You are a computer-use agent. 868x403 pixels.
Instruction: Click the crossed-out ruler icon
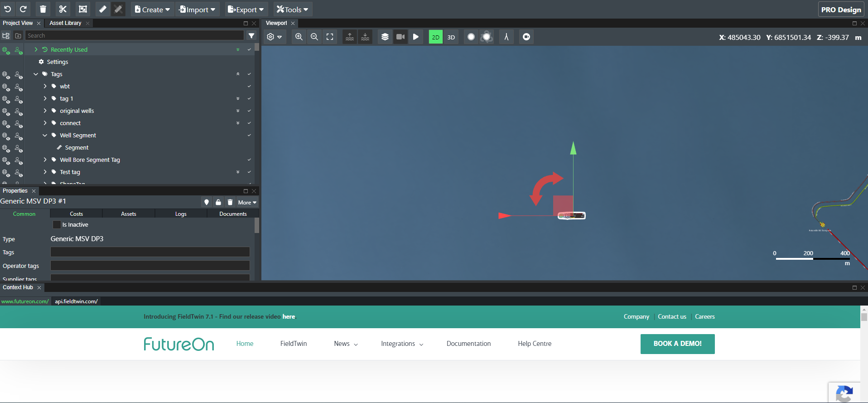tap(118, 9)
